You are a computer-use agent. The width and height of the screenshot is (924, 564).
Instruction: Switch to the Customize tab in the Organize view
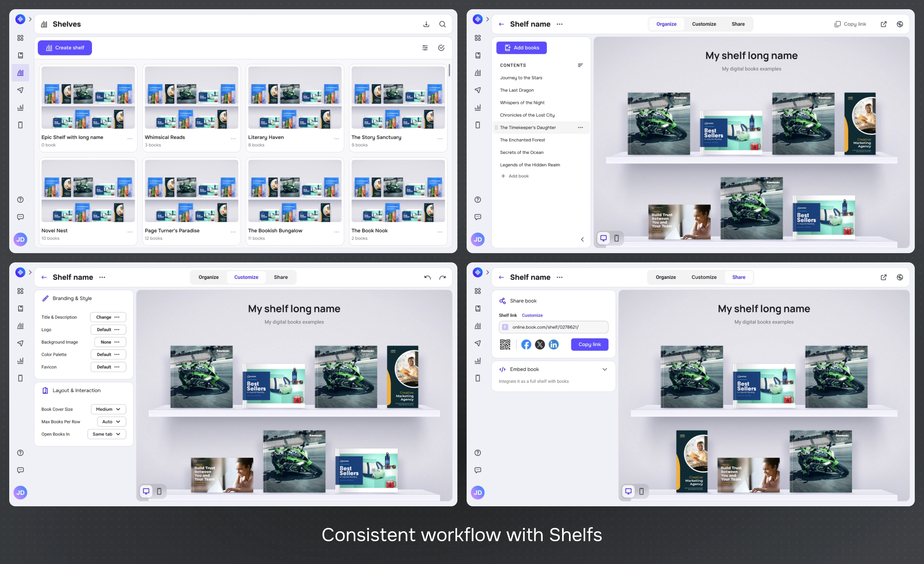click(704, 24)
